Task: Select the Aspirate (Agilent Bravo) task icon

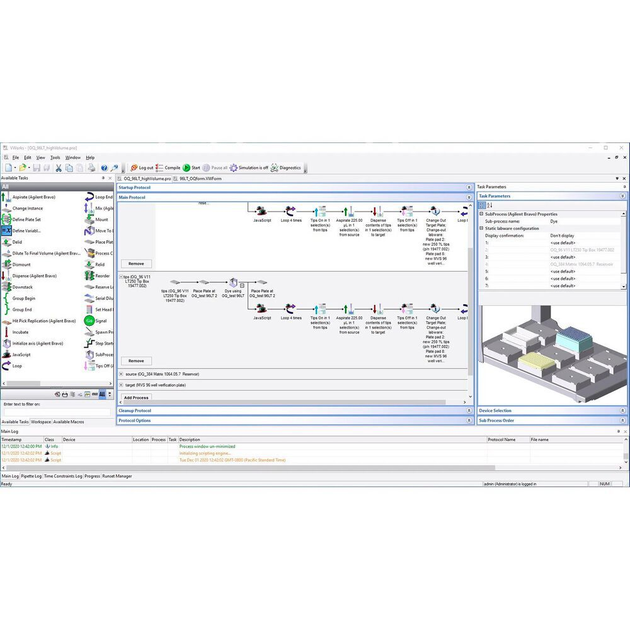Action: [x=6, y=197]
